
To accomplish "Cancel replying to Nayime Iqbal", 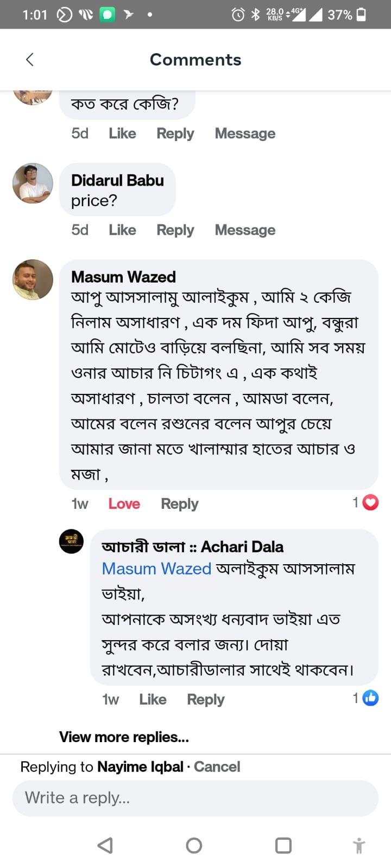I will tap(217, 767).
